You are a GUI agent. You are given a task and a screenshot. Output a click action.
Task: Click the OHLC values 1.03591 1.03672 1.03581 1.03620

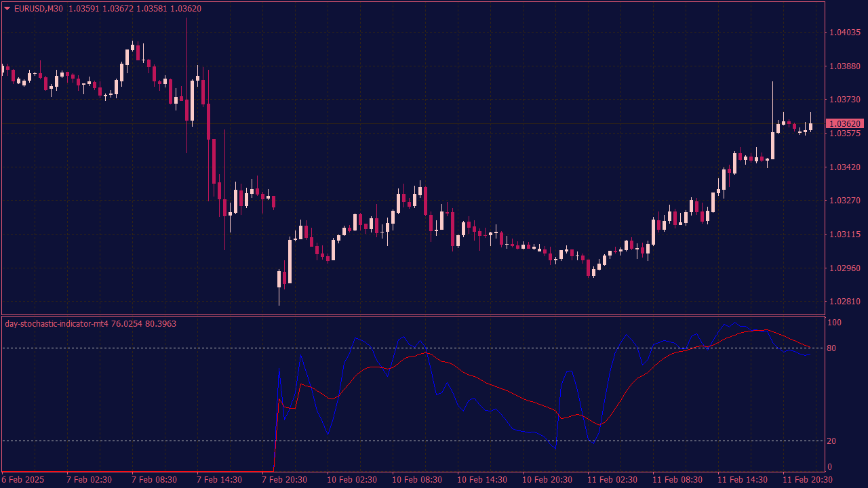tap(135, 9)
